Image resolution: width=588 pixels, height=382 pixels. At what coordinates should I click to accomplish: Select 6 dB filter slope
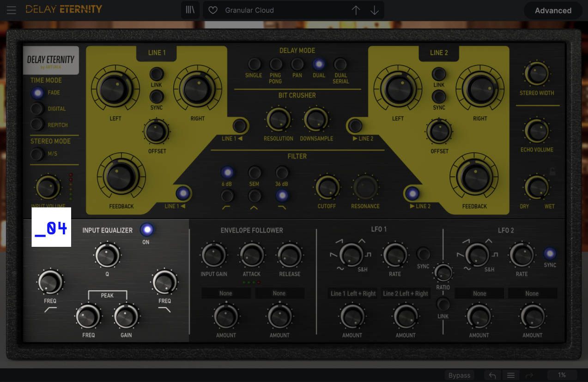pos(227,173)
